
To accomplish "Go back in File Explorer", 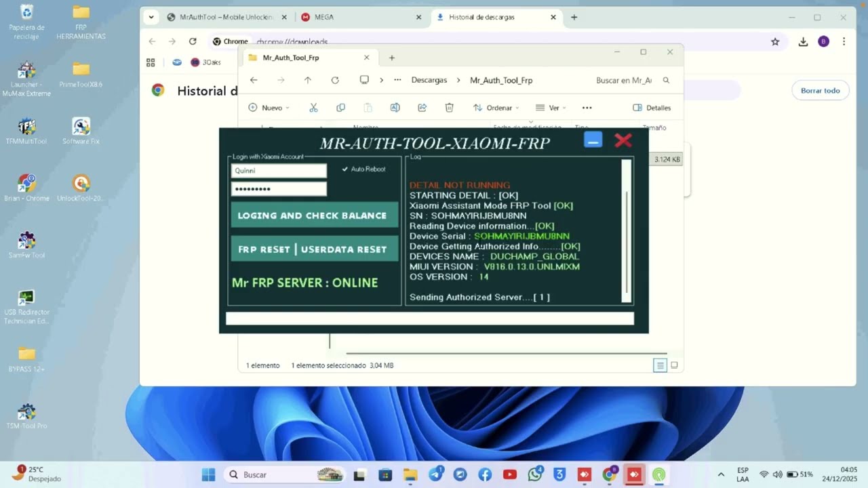I will click(x=254, y=80).
